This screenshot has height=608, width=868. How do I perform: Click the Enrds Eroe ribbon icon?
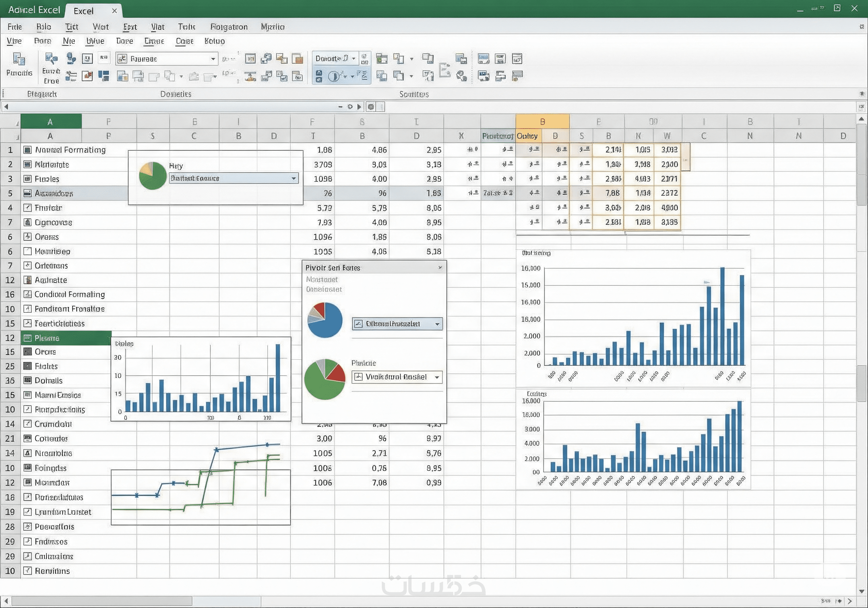pyautogui.click(x=51, y=59)
